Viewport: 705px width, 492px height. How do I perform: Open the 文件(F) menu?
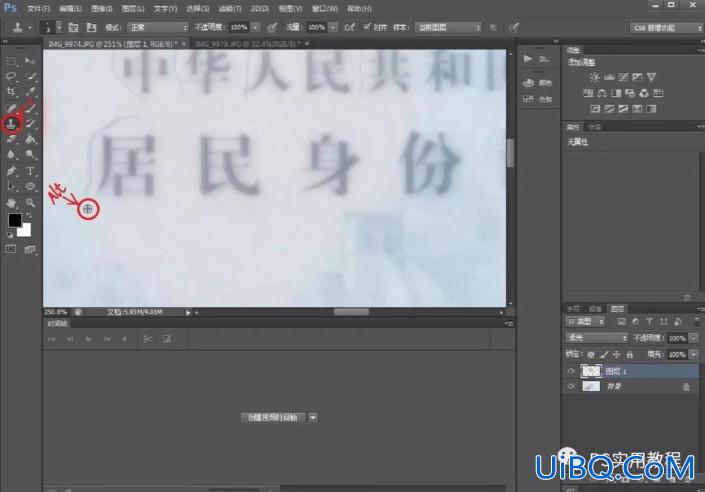pyautogui.click(x=39, y=9)
